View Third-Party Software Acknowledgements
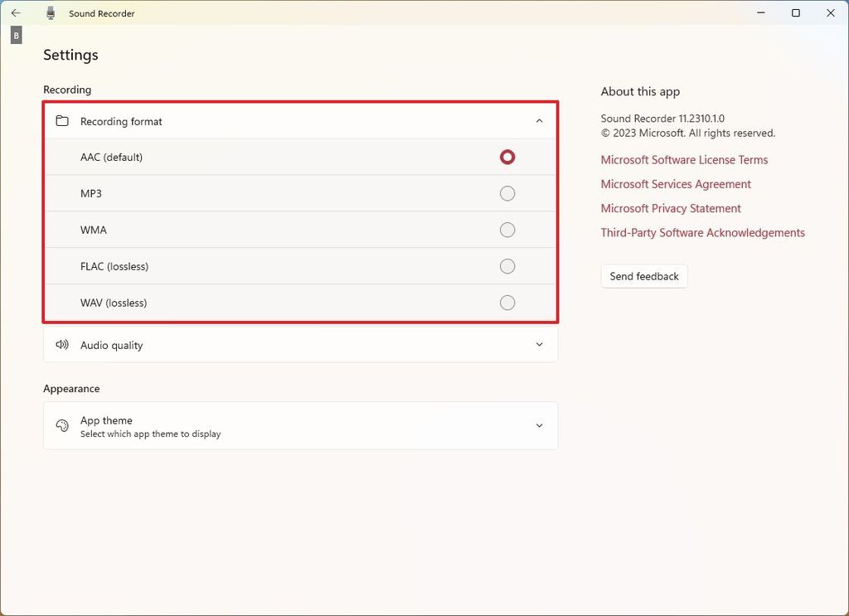 [x=702, y=233]
